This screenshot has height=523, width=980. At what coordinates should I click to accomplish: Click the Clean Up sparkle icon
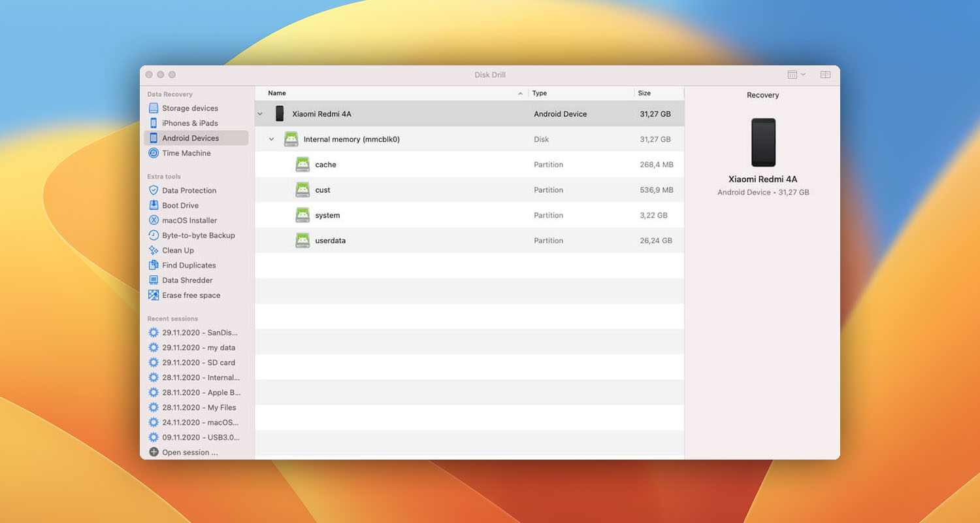pos(154,250)
